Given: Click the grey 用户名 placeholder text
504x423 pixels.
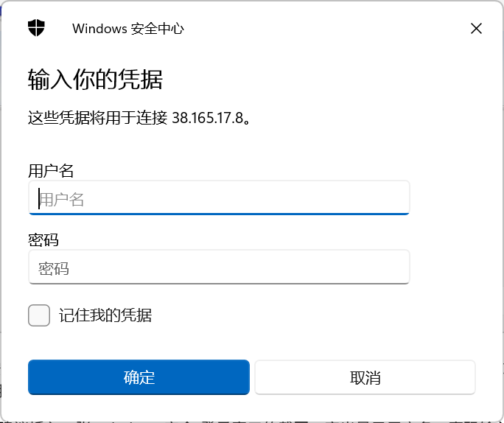Looking at the screenshot, I should 63,199.
